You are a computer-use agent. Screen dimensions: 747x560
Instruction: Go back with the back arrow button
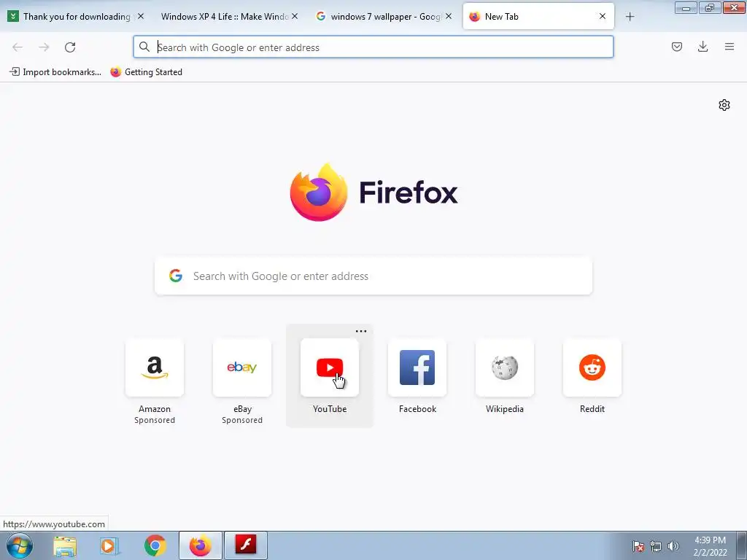[x=18, y=47]
